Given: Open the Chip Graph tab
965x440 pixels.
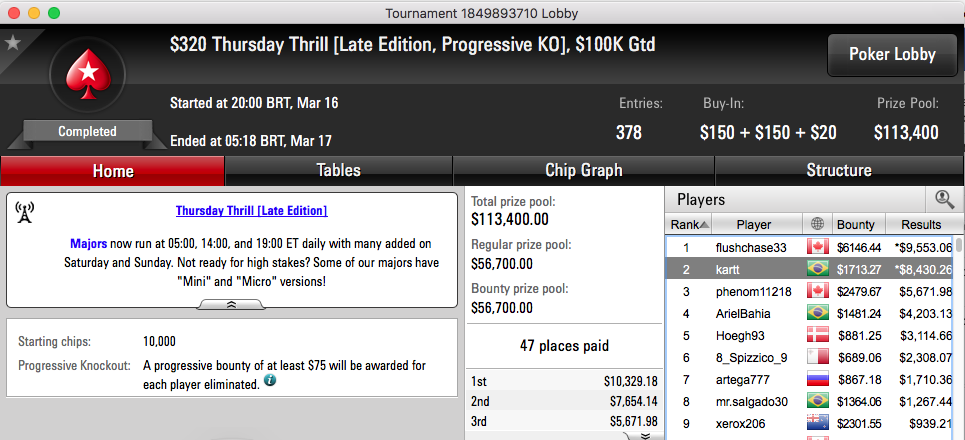Looking at the screenshot, I should [x=583, y=170].
